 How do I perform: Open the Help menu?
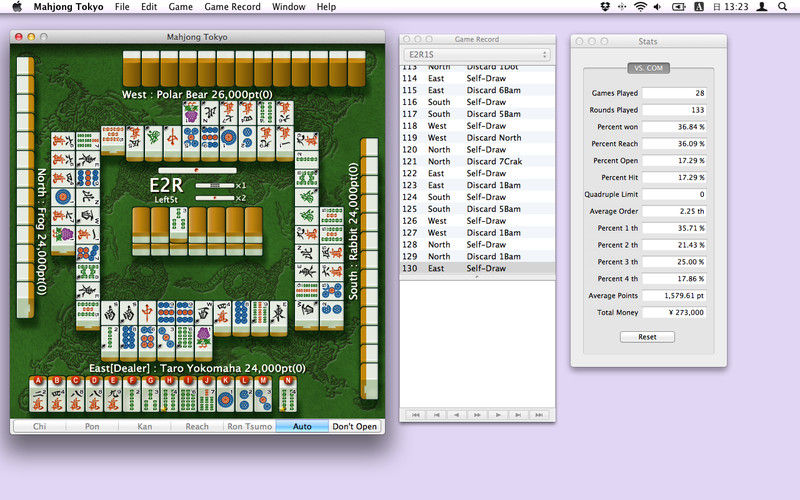coord(326,7)
